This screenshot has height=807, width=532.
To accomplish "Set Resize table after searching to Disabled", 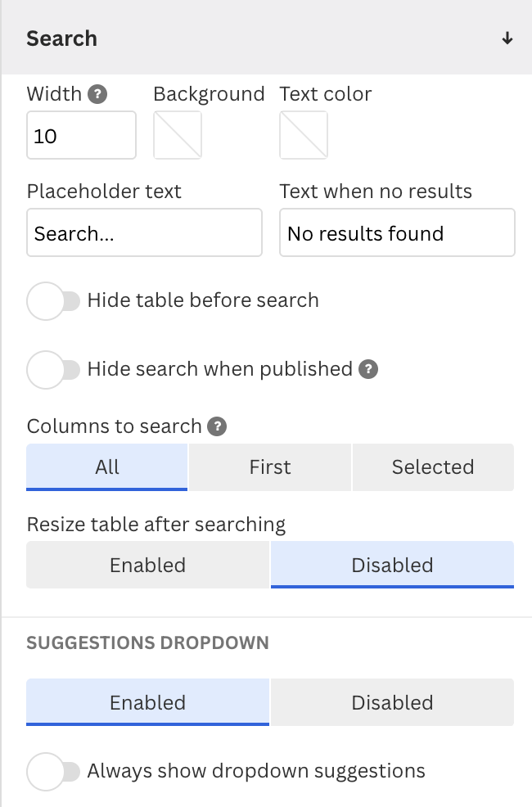I will coord(393,565).
